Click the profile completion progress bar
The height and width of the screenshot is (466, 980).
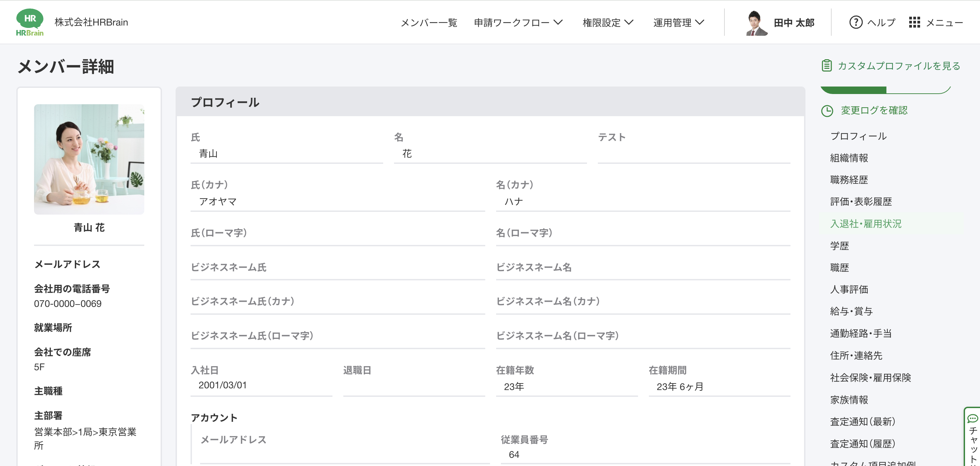pos(885,90)
